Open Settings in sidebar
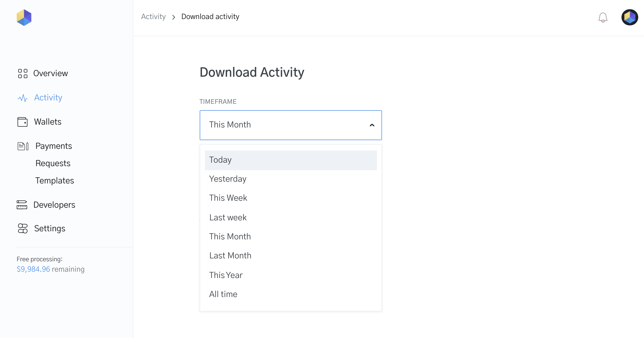This screenshot has height=338, width=644. 50,228
